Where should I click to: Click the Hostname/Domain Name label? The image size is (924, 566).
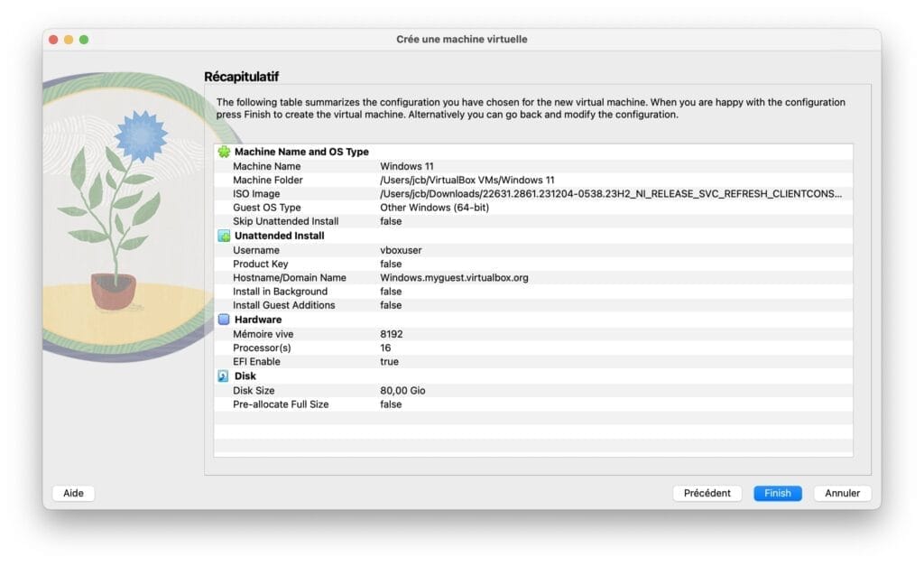(x=290, y=278)
